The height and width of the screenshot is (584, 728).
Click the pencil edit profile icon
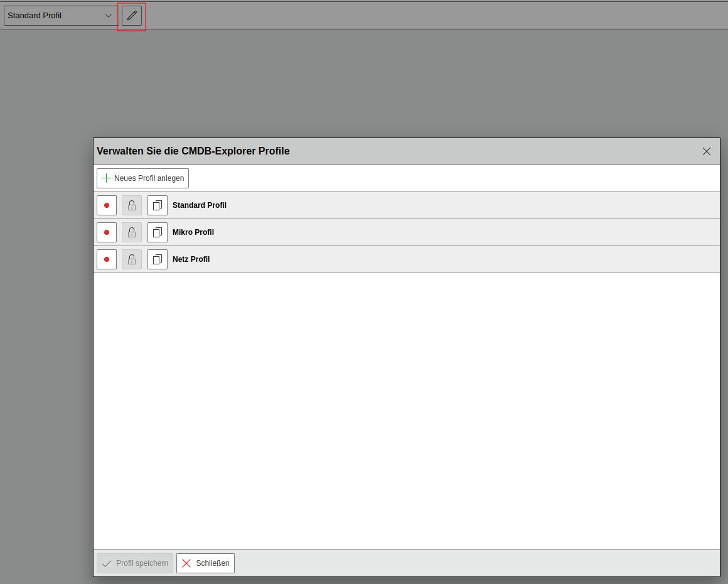(x=132, y=16)
